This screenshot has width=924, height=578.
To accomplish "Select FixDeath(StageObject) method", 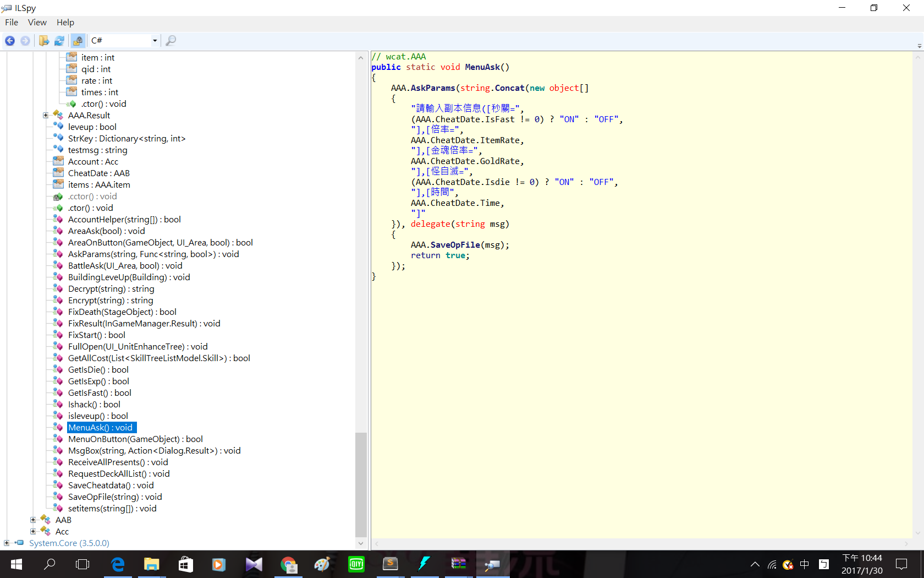I will click(122, 312).
